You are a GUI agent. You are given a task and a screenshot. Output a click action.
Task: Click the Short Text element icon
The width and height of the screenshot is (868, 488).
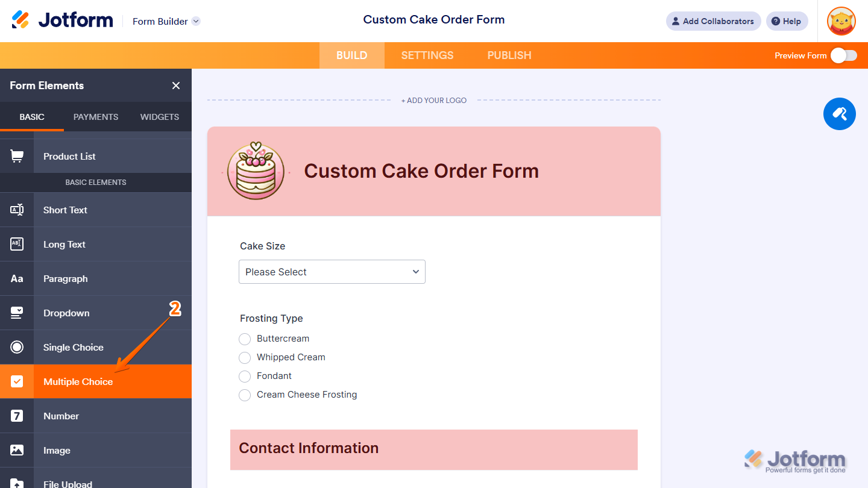click(x=17, y=210)
